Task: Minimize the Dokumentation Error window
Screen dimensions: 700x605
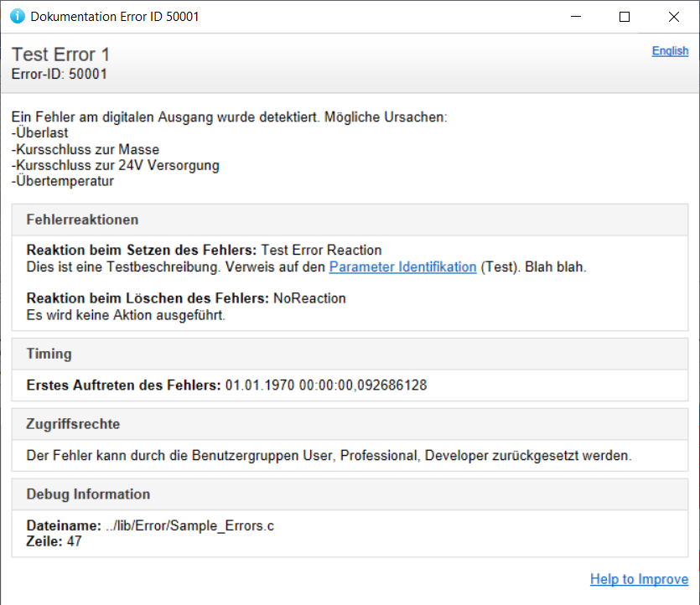Action: coord(574,17)
